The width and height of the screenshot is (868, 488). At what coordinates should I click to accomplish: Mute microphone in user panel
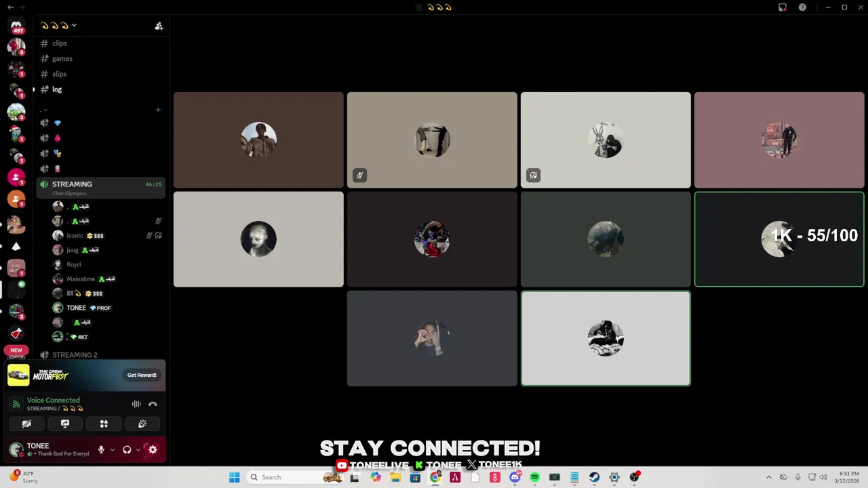pyautogui.click(x=101, y=449)
